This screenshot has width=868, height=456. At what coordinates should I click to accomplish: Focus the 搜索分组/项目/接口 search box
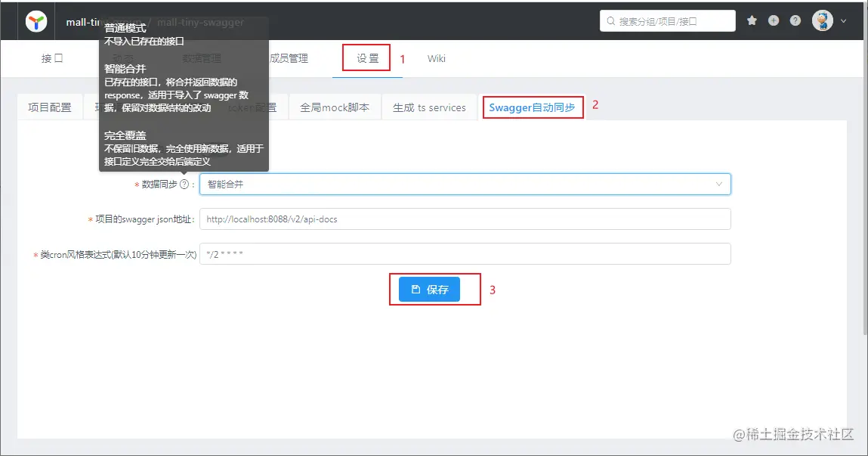coord(668,21)
